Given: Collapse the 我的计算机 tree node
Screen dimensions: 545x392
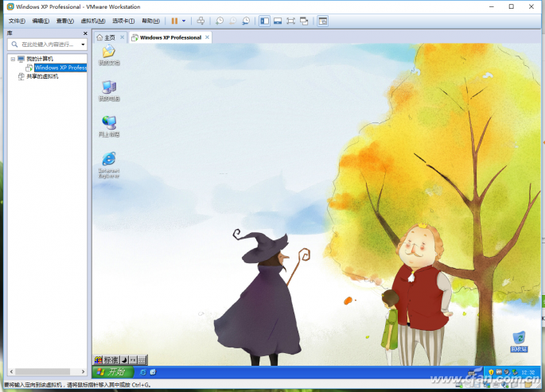Looking at the screenshot, I should point(13,59).
